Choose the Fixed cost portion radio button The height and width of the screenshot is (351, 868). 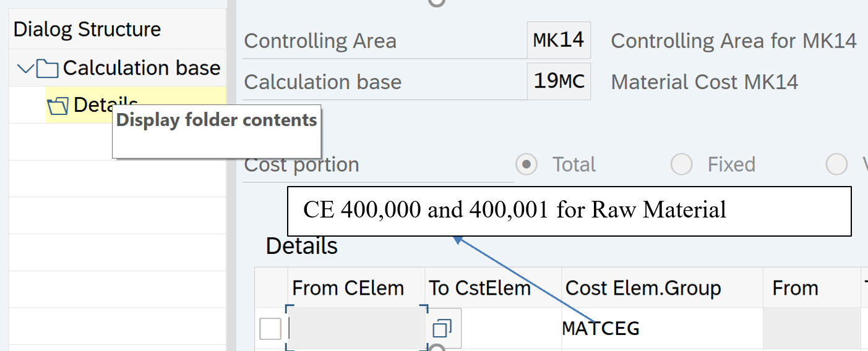point(681,164)
